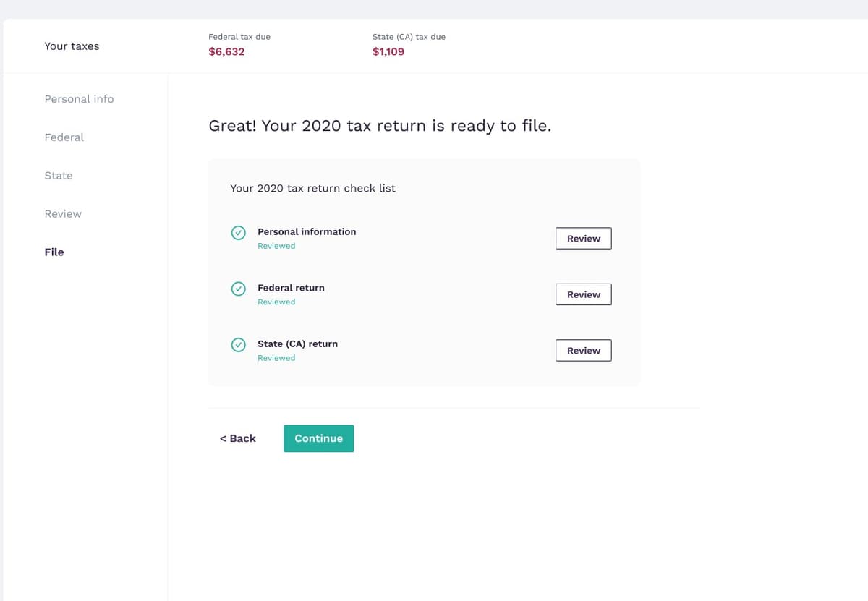868x601 pixels.
Task: Click the Federal tax due amount $6,632
Action: (x=226, y=51)
